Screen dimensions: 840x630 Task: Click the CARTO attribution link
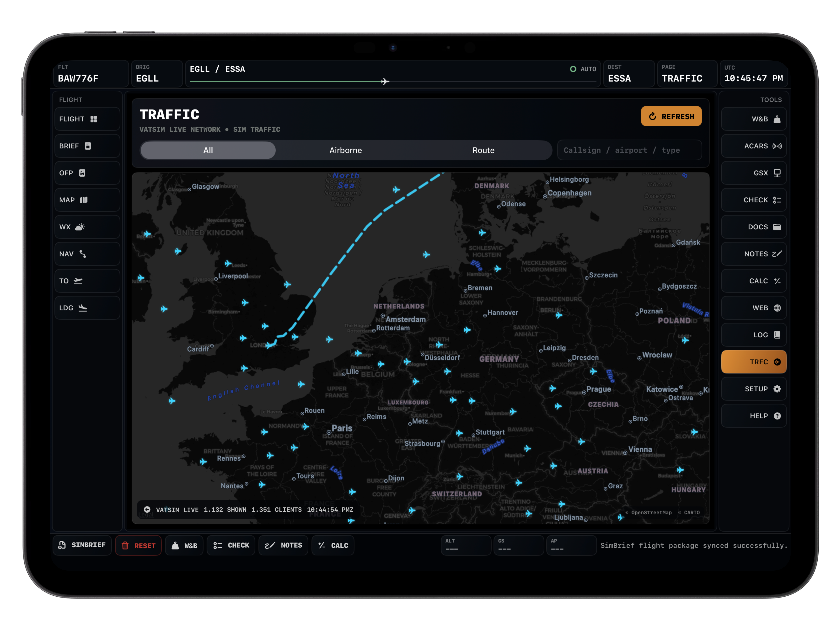point(689,513)
